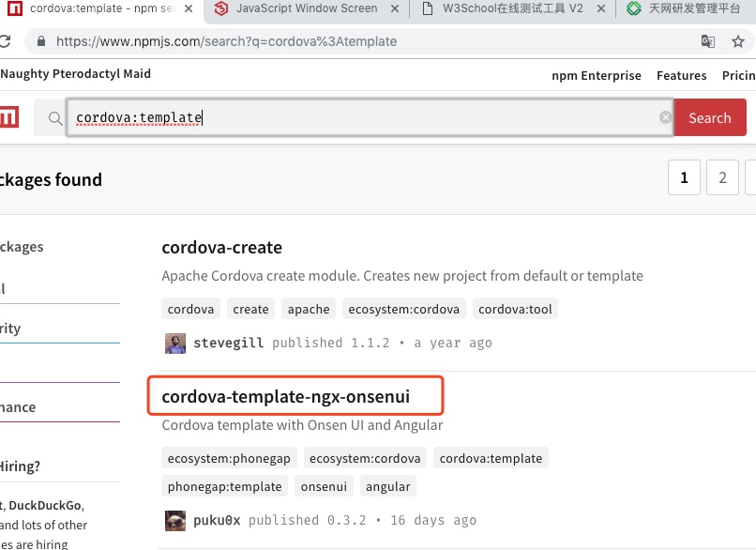Close the JavaScript Window Screen tab
Image resolution: width=756 pixels, height=550 pixels.
point(394,8)
